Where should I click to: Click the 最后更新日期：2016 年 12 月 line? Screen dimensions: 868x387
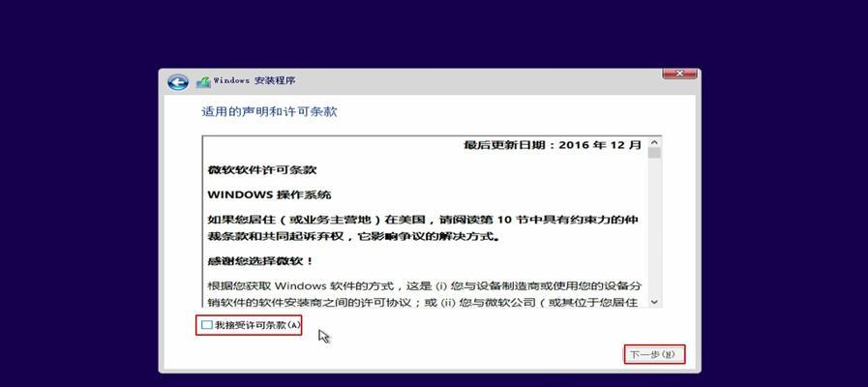[x=552, y=145]
